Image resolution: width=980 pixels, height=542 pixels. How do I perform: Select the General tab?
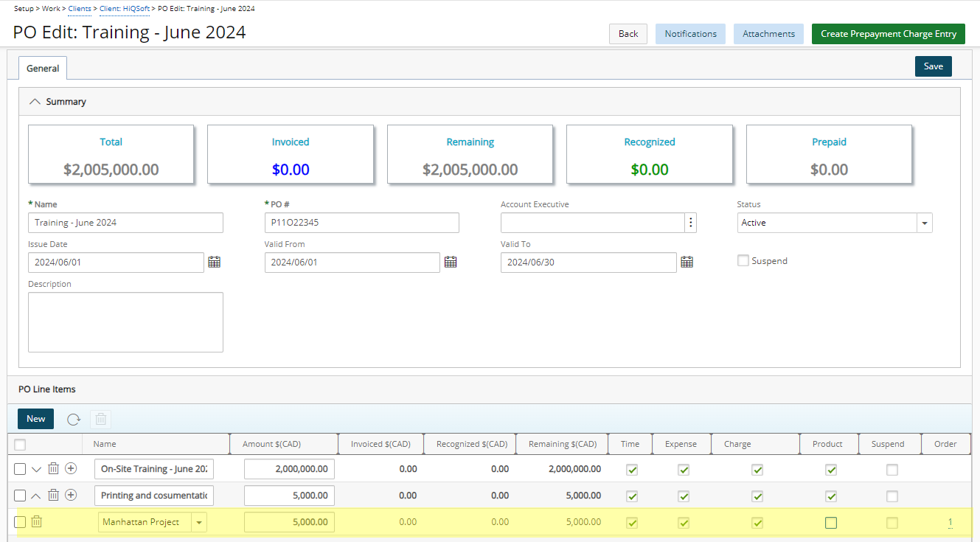pyautogui.click(x=43, y=68)
